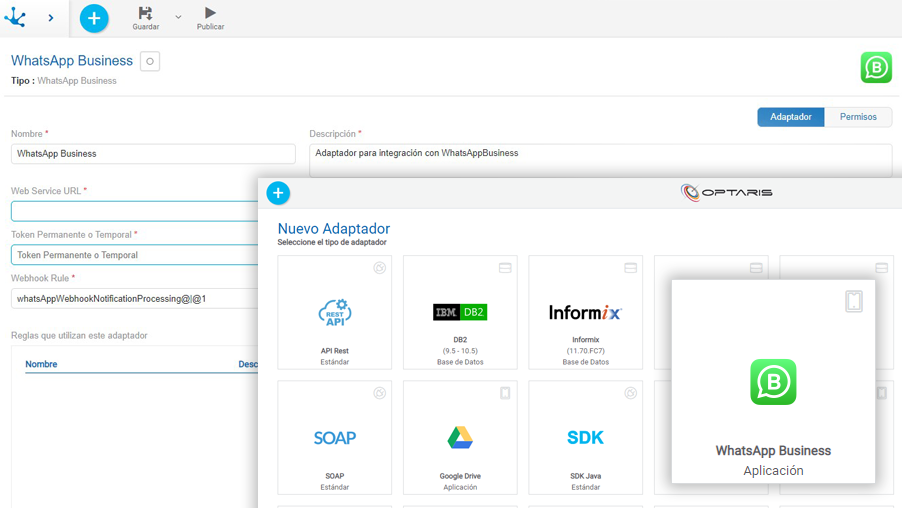Select the IBM DB2 adapter card
The width and height of the screenshot is (902, 508).
tap(460, 312)
